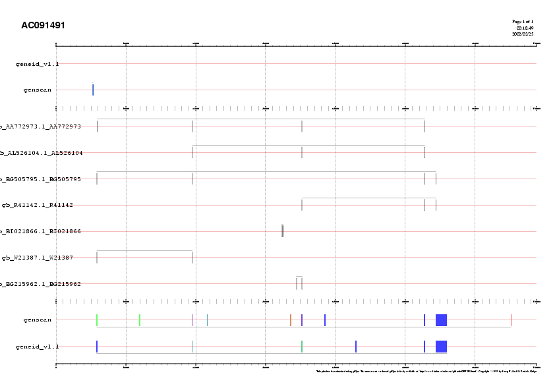
Task: Click the first bright green exon in bottom genscan
Action: tap(97, 320)
